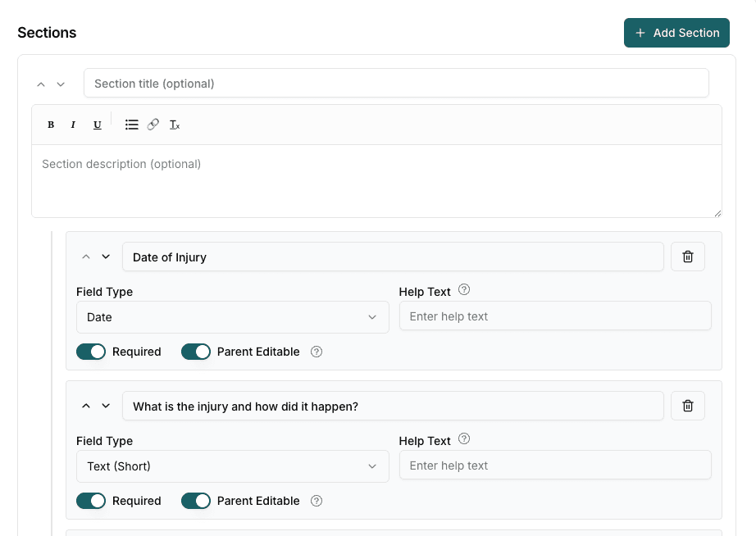
Task: Disable Required on the injury description field
Action: 91,500
